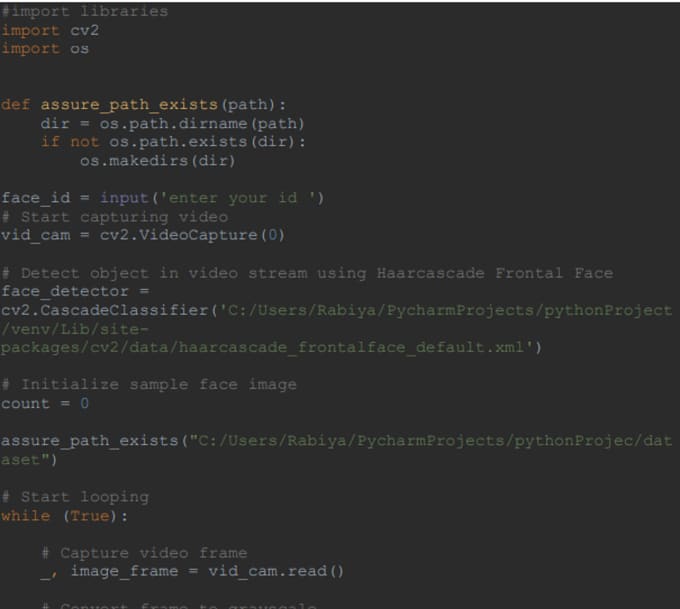
Task: Click the 'import cv2' line
Action: pos(50,31)
